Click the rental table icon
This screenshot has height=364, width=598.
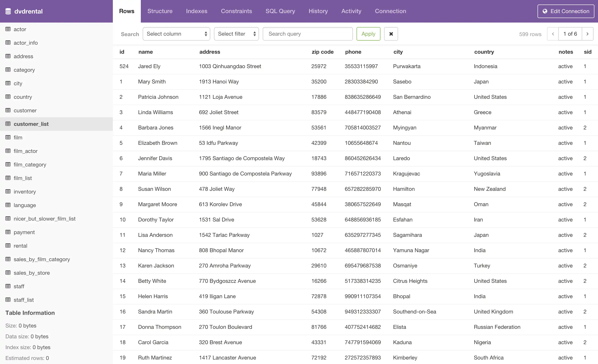click(x=7, y=245)
